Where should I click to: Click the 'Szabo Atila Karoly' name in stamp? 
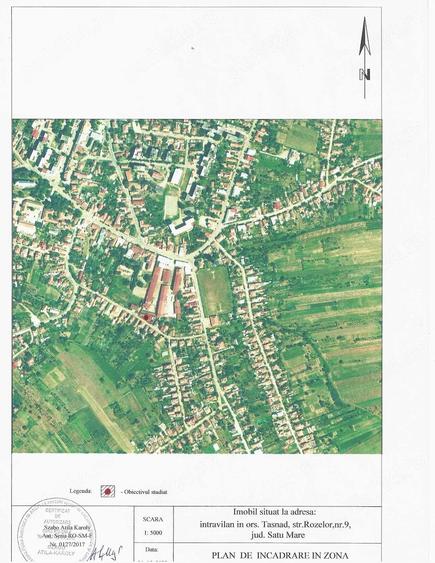click(x=67, y=528)
